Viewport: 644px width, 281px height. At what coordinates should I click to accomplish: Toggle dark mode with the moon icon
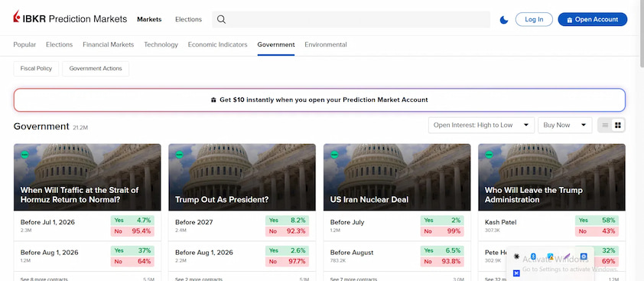pos(504,20)
